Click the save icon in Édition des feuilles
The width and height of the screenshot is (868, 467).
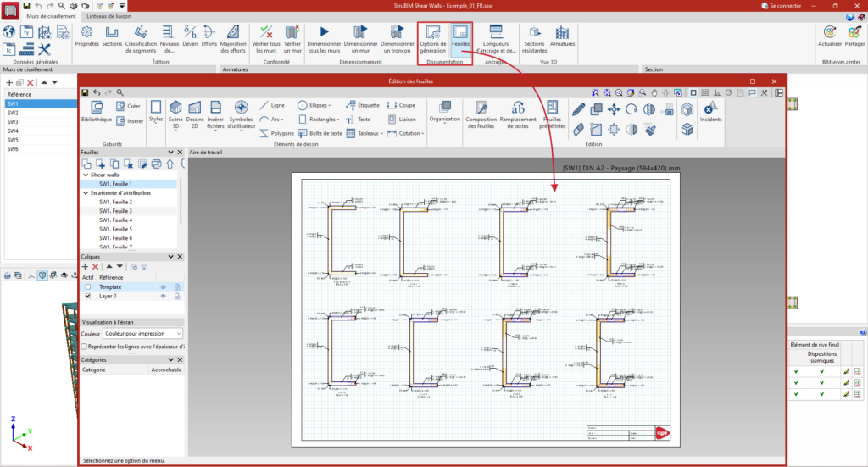(85, 93)
